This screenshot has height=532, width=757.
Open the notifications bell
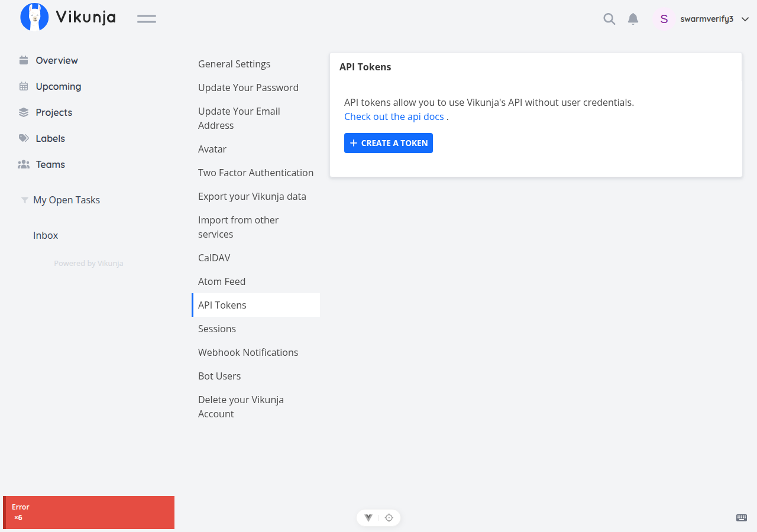pyautogui.click(x=633, y=19)
